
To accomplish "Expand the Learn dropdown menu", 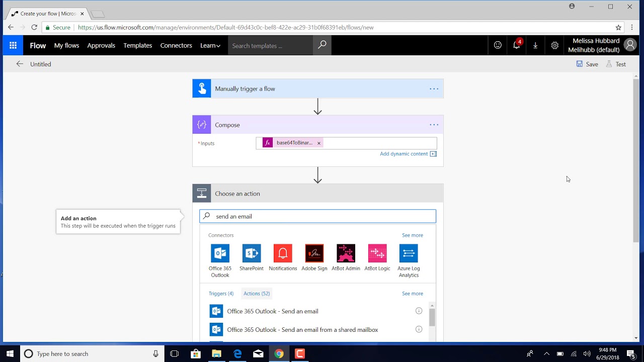I will (210, 45).
